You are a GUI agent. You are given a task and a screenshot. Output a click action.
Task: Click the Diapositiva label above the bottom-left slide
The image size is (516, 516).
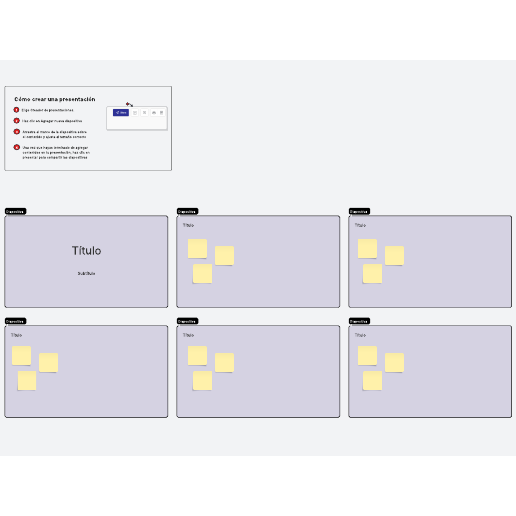click(15, 321)
